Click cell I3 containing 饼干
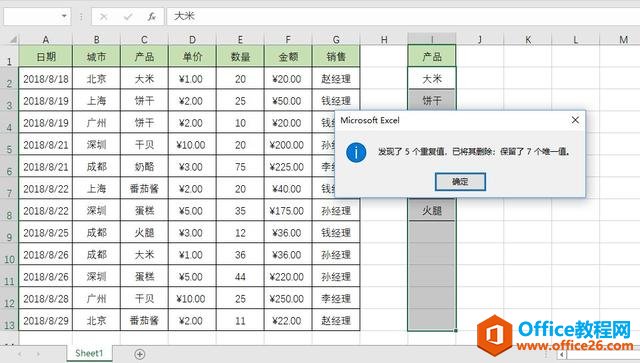Viewport: 640px width, 363px height. click(432, 100)
